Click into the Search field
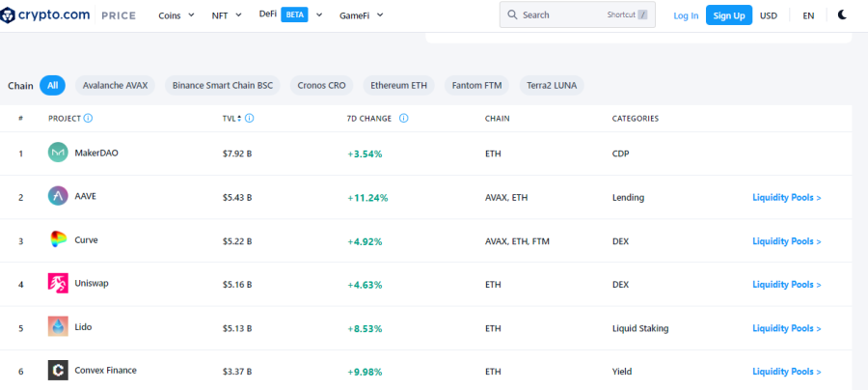The height and width of the screenshot is (390, 868). 578,14
